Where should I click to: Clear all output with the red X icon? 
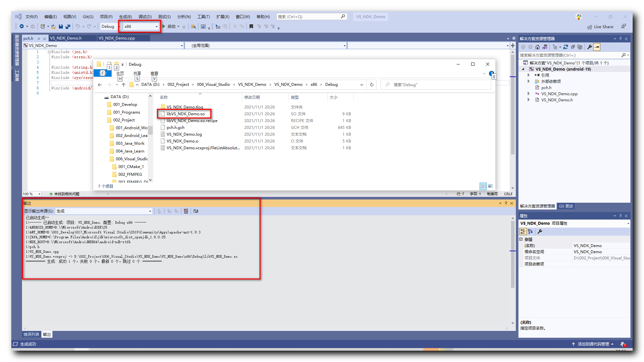186,211
